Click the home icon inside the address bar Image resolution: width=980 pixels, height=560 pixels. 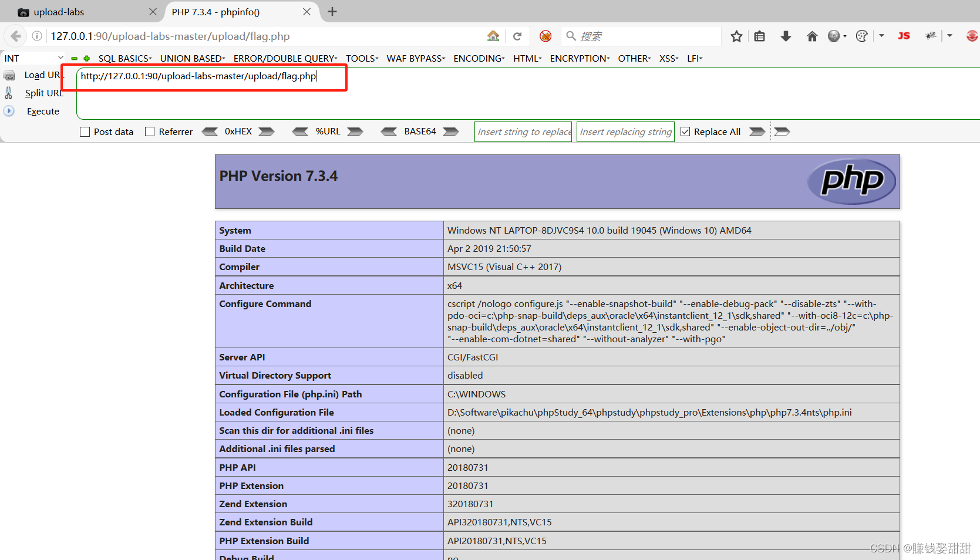[x=493, y=36]
